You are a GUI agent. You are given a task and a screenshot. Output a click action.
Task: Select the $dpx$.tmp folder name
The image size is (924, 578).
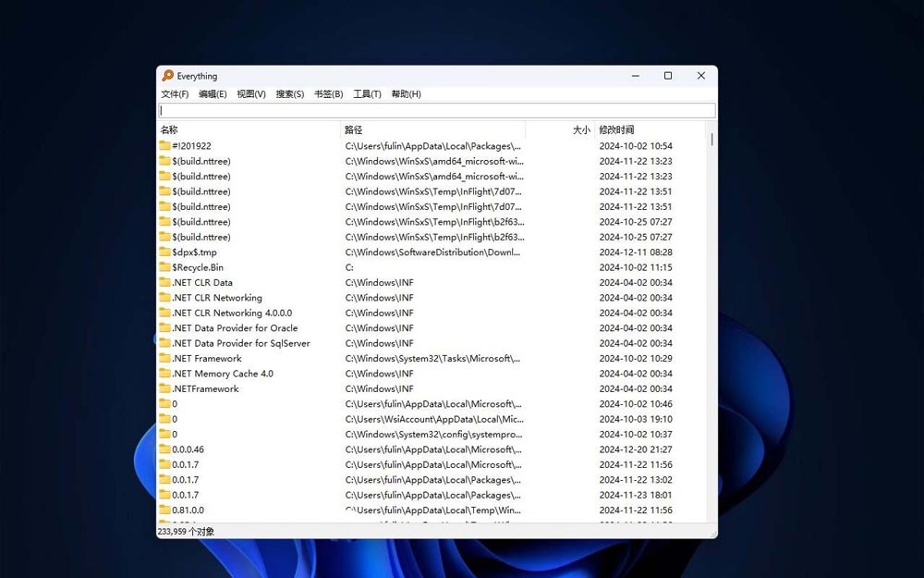194,252
